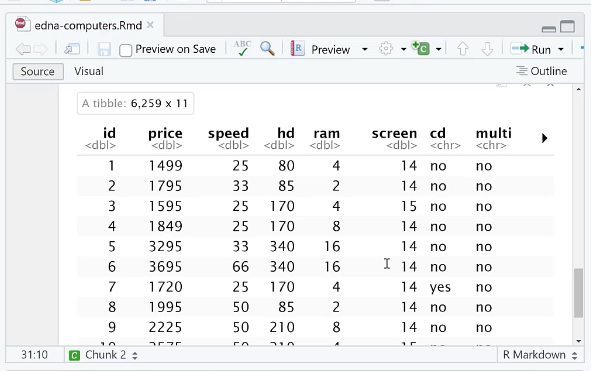Toggle Preview on Save checkbox
Viewport: 591px width, 371px height.
pos(126,50)
